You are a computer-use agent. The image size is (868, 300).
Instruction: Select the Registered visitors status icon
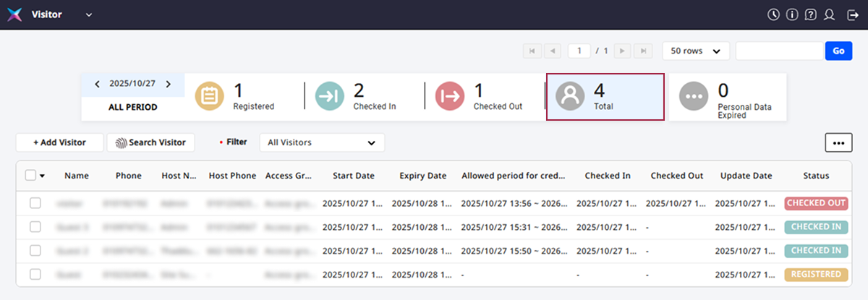pos(210,96)
